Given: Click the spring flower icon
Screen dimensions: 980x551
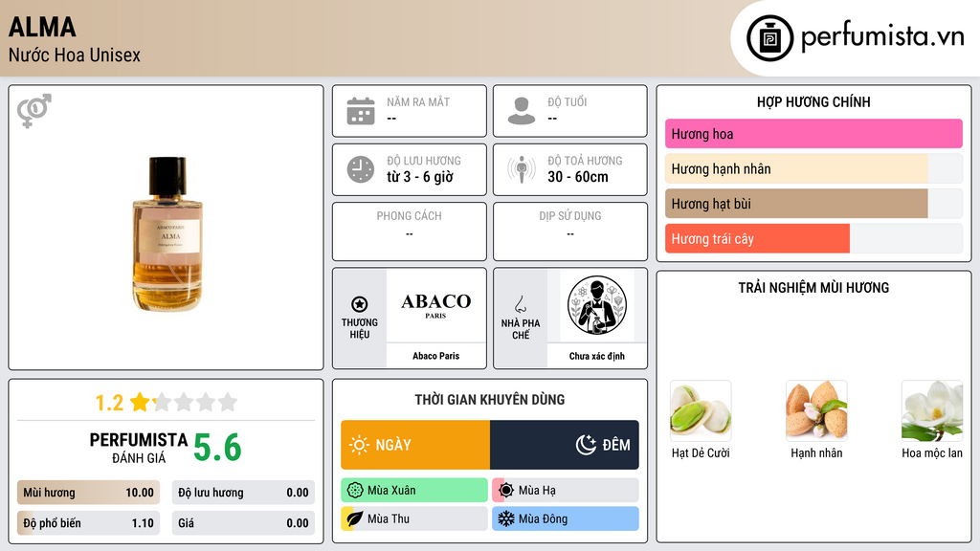Looking at the screenshot, I should coord(355,491).
